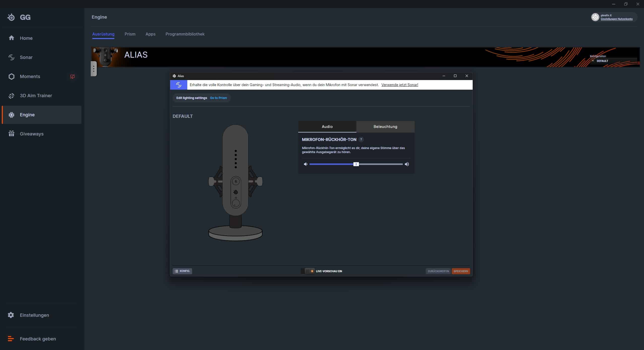Open the 3D Aim Trainer
Viewport: 644px width, 350px height.
click(x=36, y=96)
